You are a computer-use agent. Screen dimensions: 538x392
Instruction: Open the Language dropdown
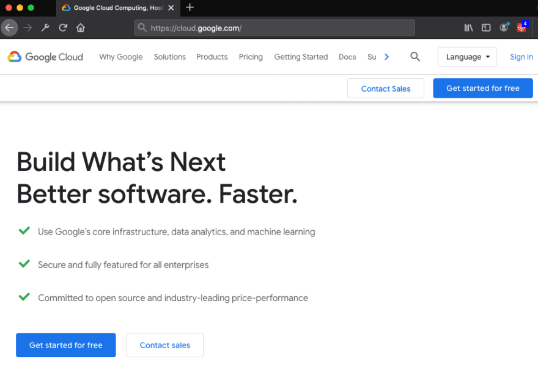[467, 57]
